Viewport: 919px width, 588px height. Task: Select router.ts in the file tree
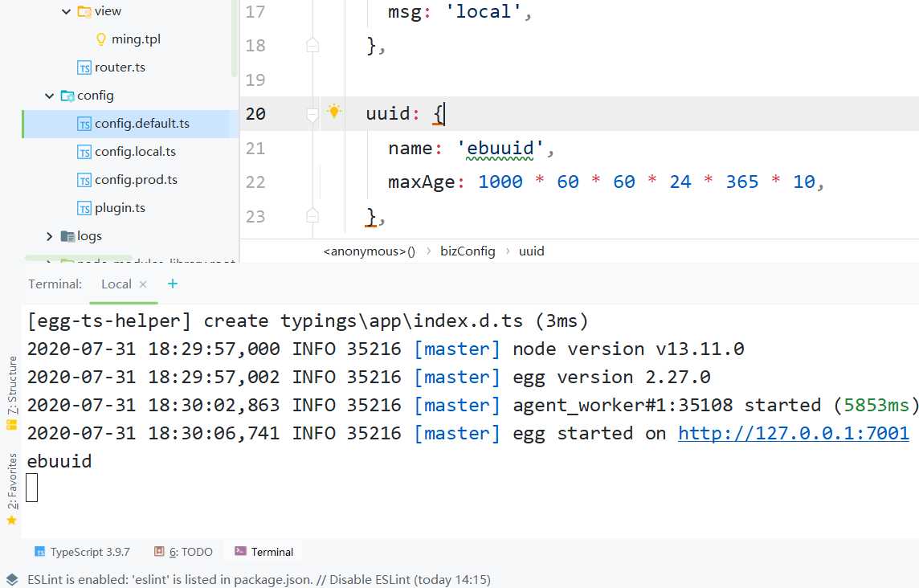[x=120, y=67]
